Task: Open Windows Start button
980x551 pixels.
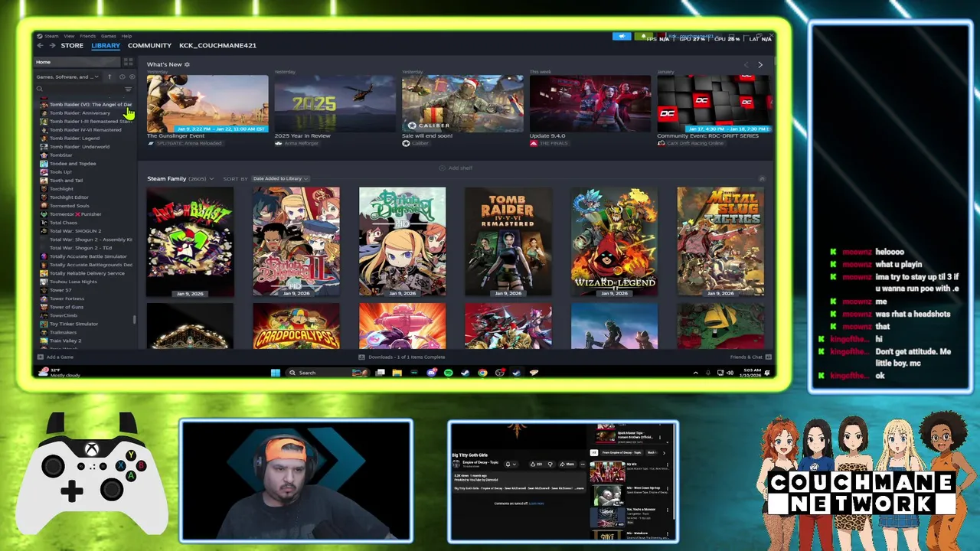Action: coord(276,373)
